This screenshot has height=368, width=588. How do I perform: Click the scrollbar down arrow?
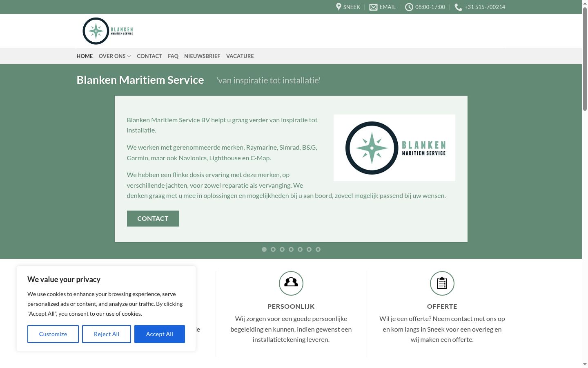pyautogui.click(x=585, y=364)
